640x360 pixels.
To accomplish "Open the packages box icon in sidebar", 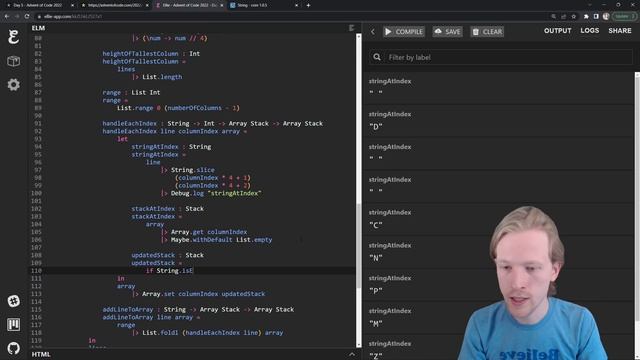I will click(x=13, y=61).
